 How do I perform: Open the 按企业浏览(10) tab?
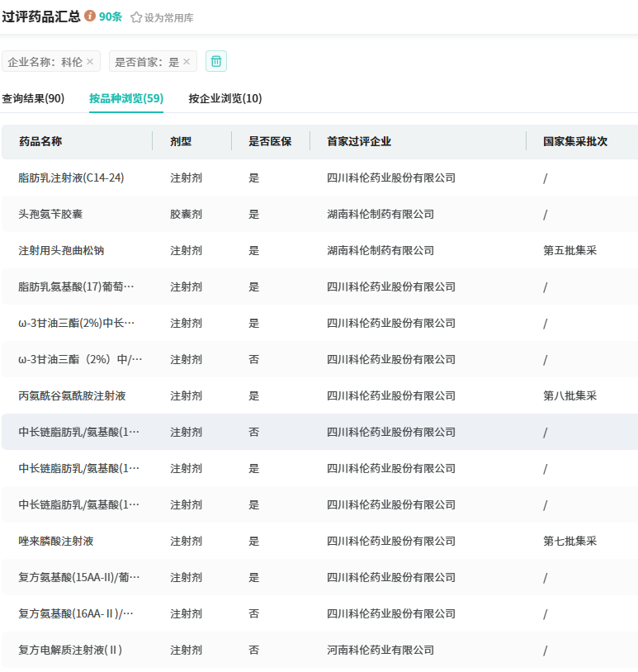(225, 98)
